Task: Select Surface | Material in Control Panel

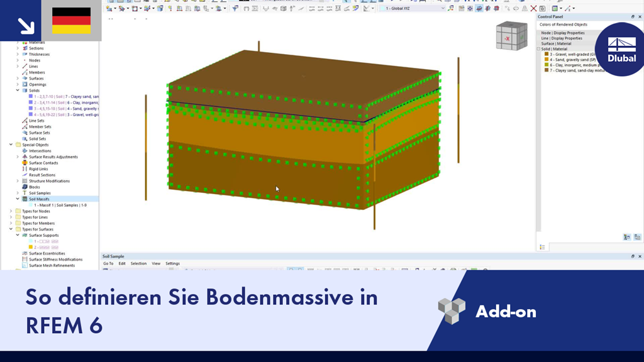Action: tap(556, 43)
